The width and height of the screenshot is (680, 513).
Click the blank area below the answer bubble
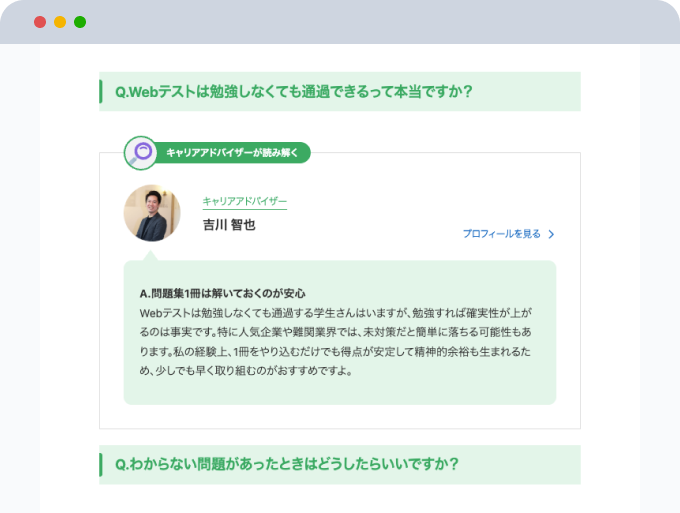[340, 417]
